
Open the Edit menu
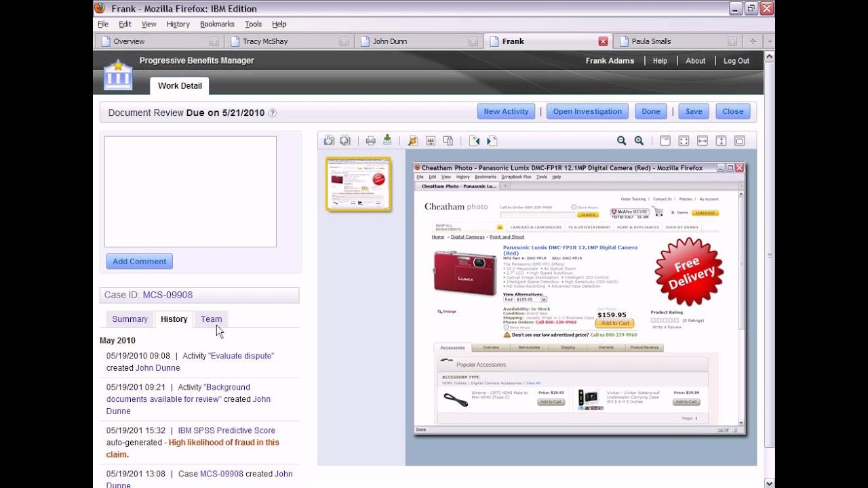tap(125, 24)
